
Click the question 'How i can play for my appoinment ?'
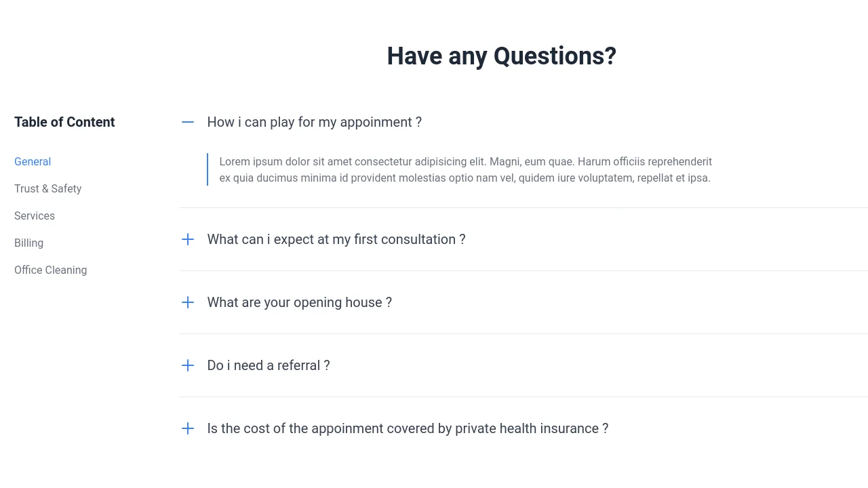314,122
